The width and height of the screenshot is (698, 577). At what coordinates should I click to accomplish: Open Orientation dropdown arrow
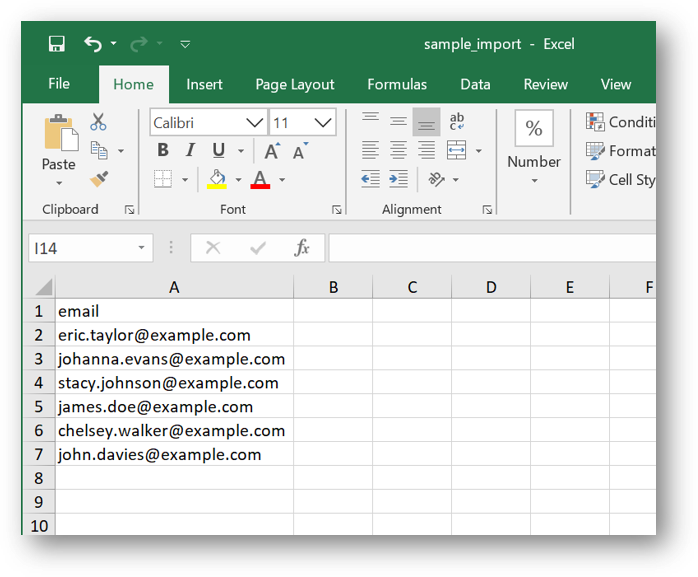coord(455,180)
